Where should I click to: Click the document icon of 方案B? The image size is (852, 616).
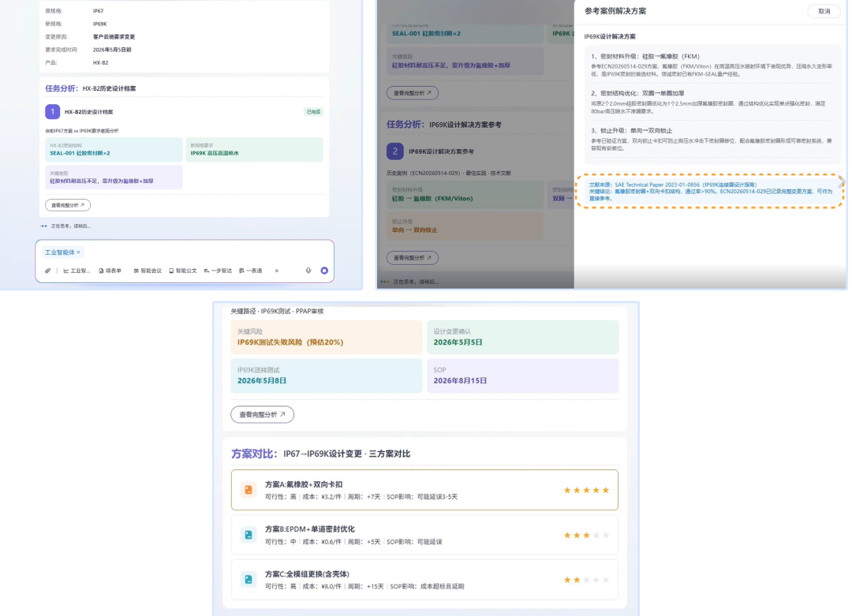(x=248, y=535)
